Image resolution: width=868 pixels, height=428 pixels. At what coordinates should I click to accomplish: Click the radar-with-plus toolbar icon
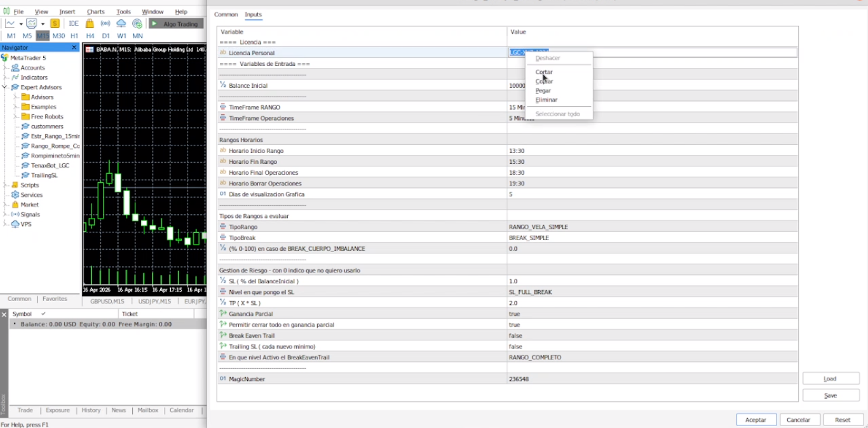click(137, 23)
